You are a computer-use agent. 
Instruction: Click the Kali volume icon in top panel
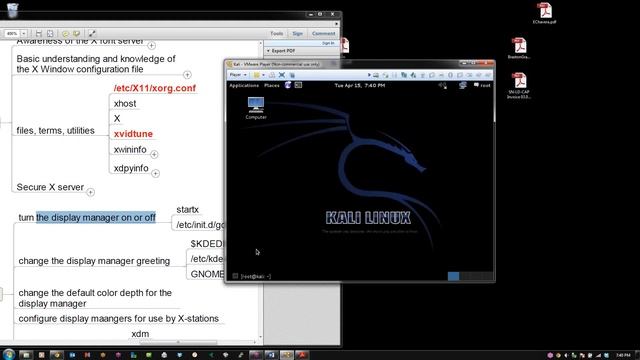click(x=442, y=85)
